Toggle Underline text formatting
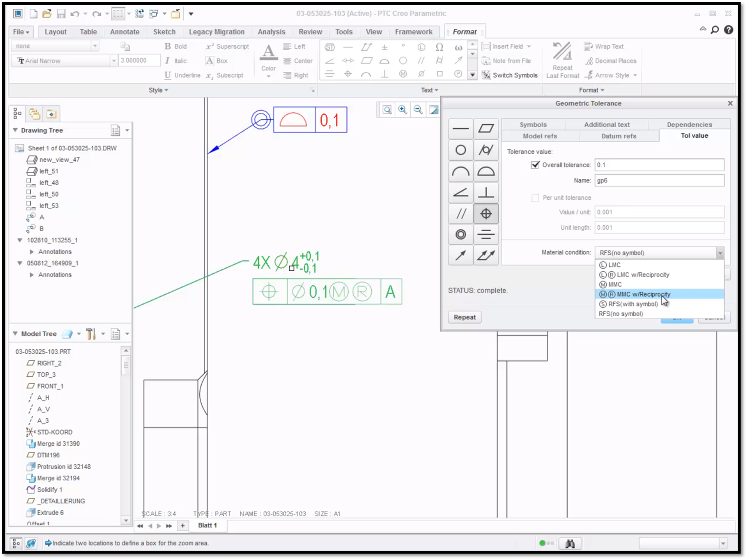This screenshot has width=747, height=560. [182, 75]
